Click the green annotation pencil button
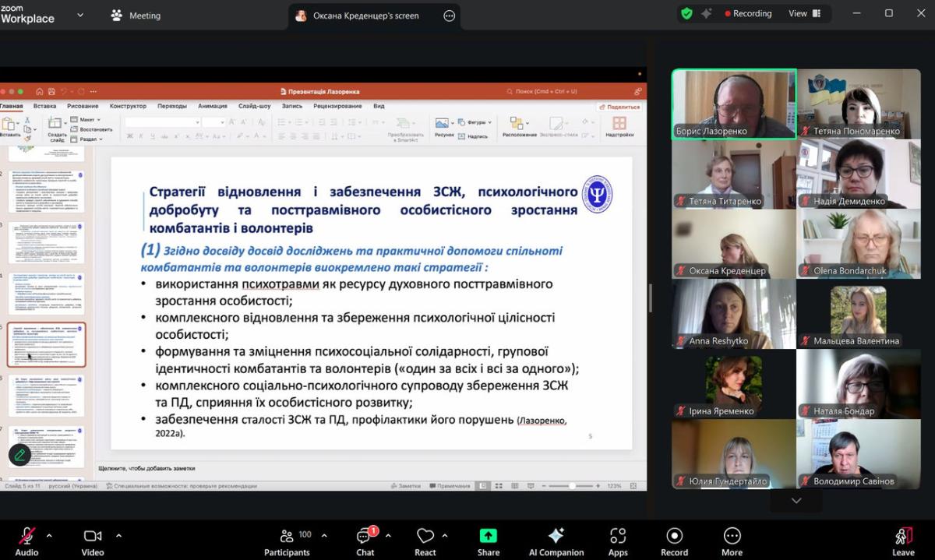The image size is (935, 560). tap(19, 455)
